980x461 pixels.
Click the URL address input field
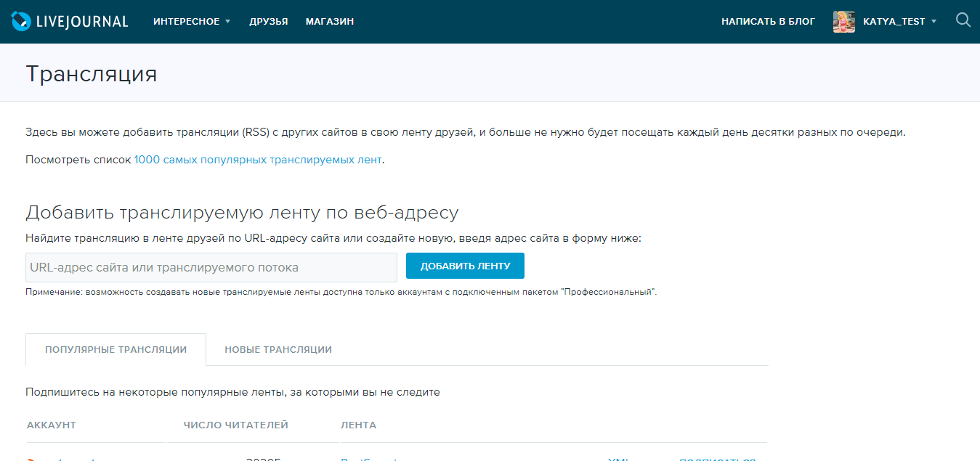coord(211,267)
